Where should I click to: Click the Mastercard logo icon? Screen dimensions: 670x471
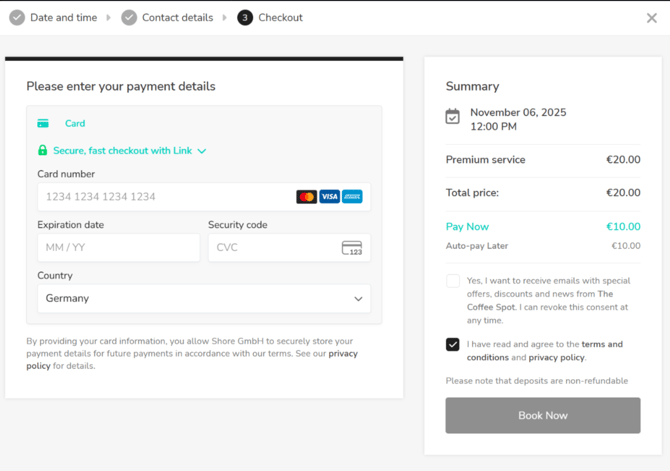pyautogui.click(x=306, y=197)
